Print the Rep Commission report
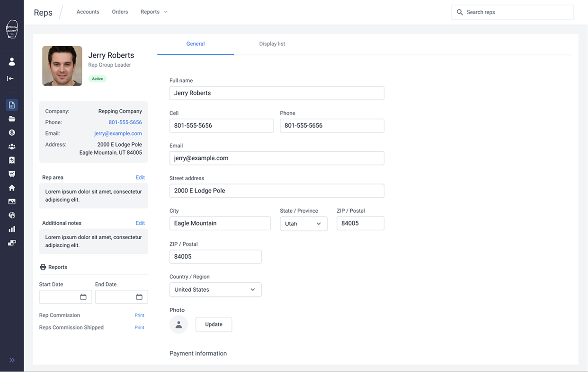The width and height of the screenshot is (588, 374). pos(139,315)
